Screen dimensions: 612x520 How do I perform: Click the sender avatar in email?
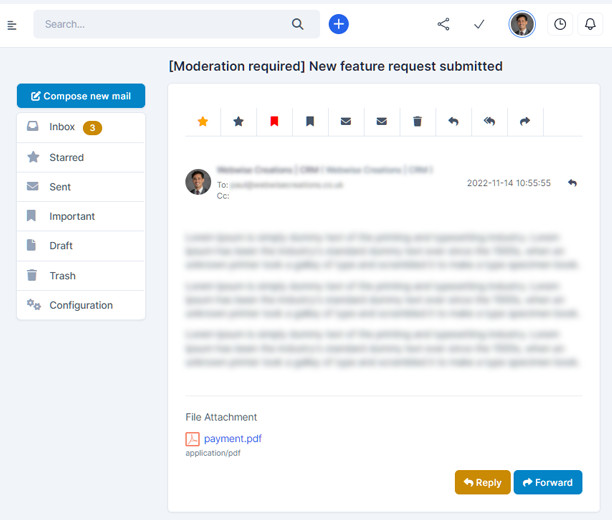198,182
